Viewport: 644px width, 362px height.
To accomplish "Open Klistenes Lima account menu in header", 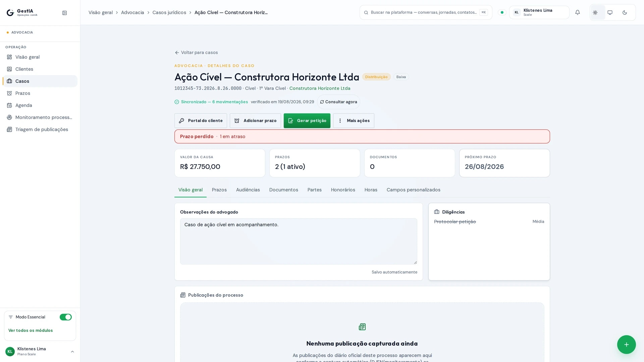I will tap(539, 12).
